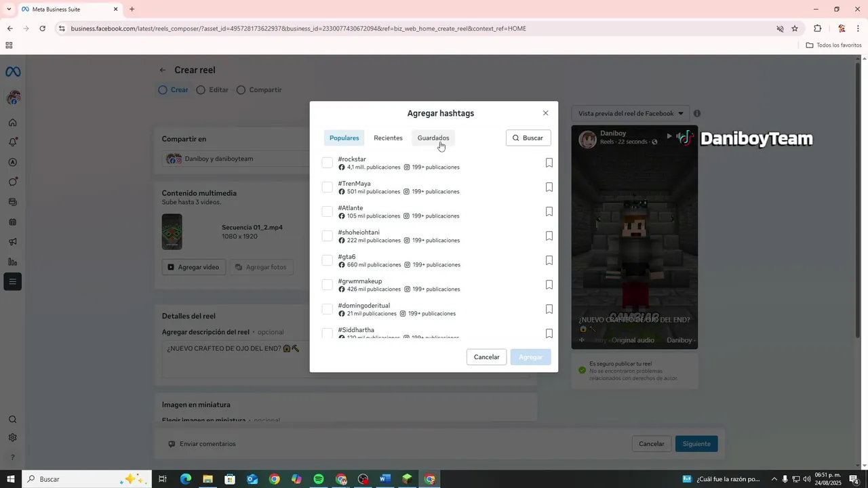Screen dimensions: 868x488
Task: Open Spotify from the taskbar
Action: pyautogui.click(x=319, y=479)
